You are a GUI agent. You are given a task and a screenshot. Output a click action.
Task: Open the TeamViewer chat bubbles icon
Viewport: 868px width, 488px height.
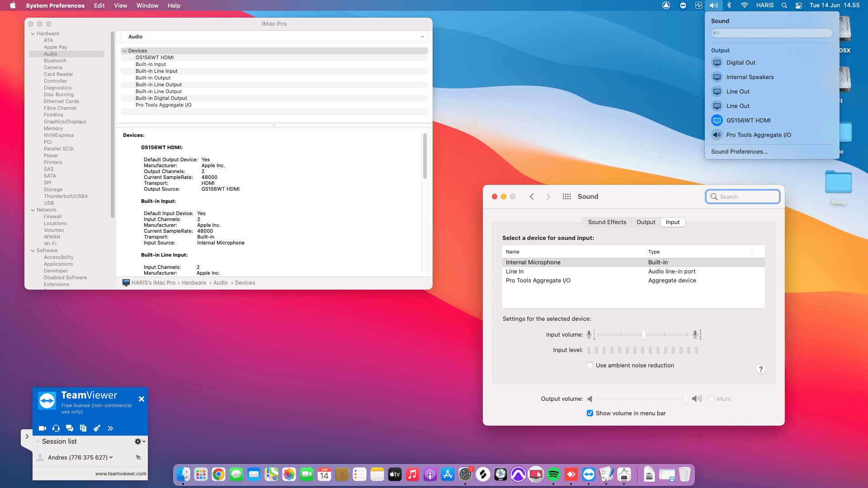pos(70,428)
